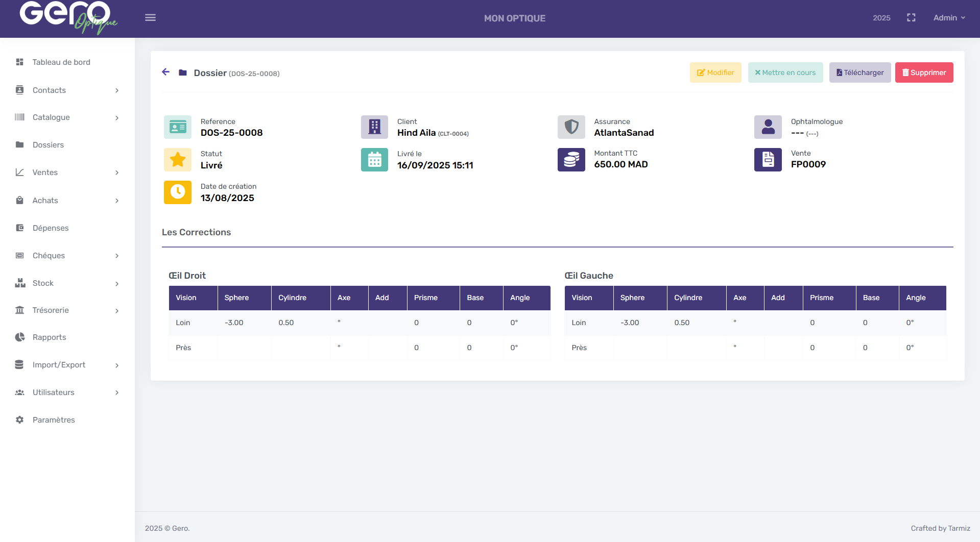This screenshot has width=980, height=542.
Task: Click the Gero Optique logo
Action: 68,18
